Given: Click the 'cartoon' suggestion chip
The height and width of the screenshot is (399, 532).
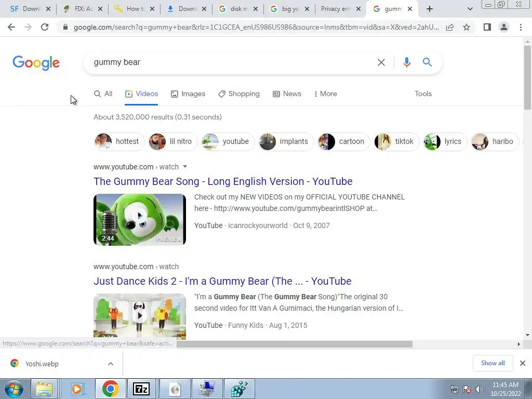Looking at the screenshot, I should pyautogui.click(x=344, y=141).
